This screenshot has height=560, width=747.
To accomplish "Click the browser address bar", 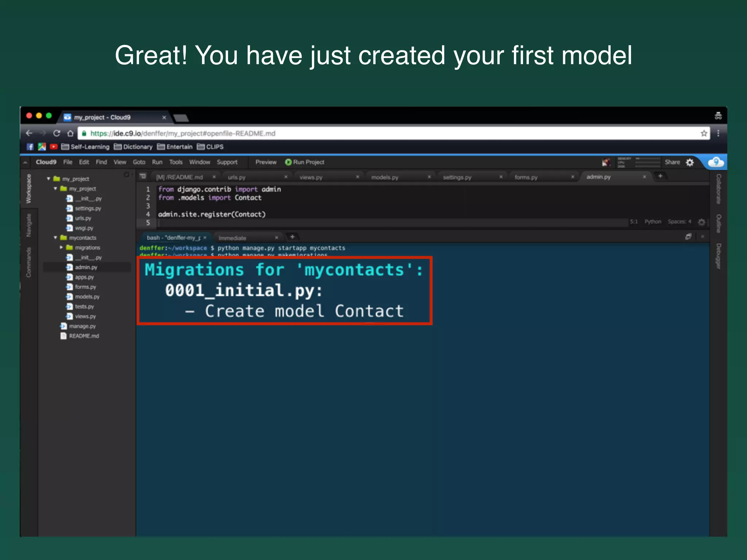I will (365, 133).
